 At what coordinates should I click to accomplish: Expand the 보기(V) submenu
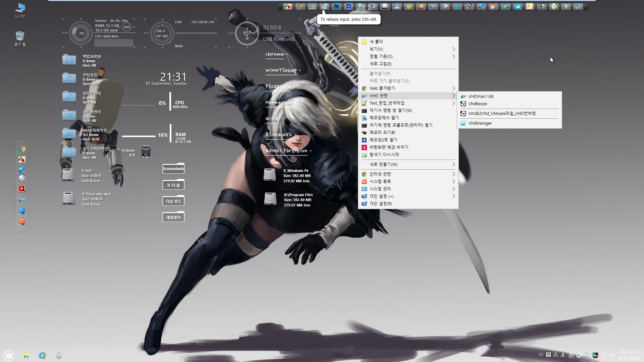pyautogui.click(x=408, y=49)
